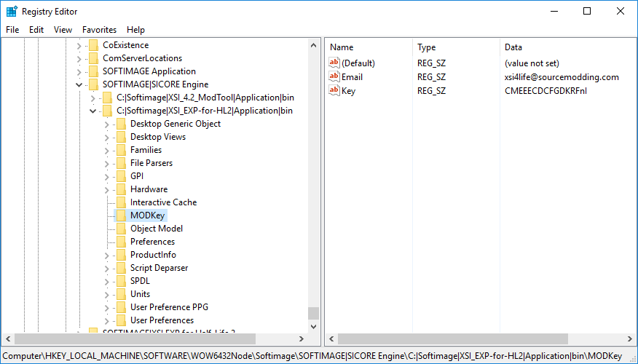Click the folder icon next to CoExistence

(x=93, y=45)
